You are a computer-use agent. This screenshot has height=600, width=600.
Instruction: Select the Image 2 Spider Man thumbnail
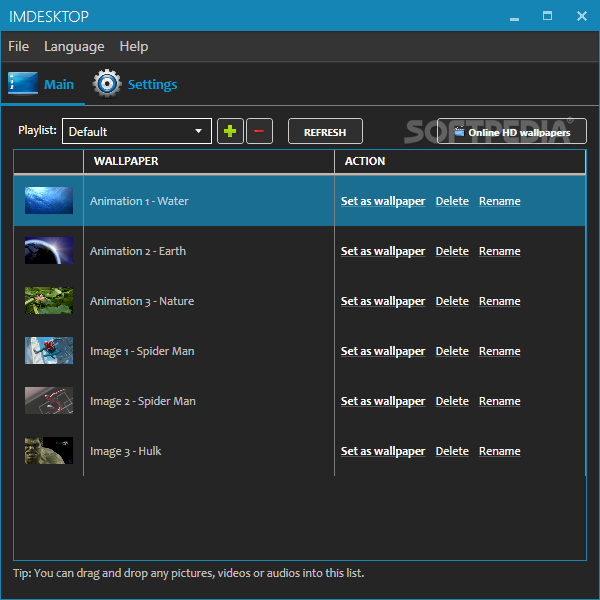tap(49, 401)
